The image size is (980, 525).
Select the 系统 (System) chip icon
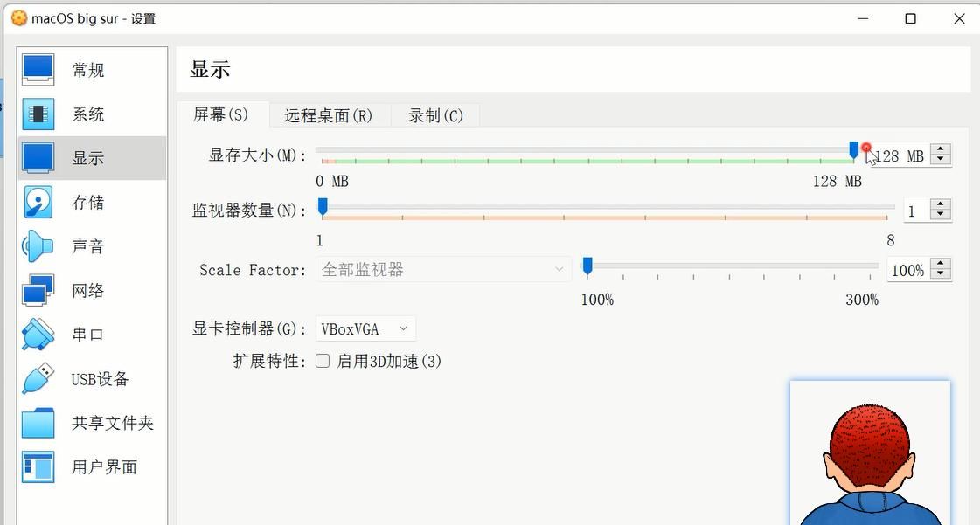coord(38,114)
